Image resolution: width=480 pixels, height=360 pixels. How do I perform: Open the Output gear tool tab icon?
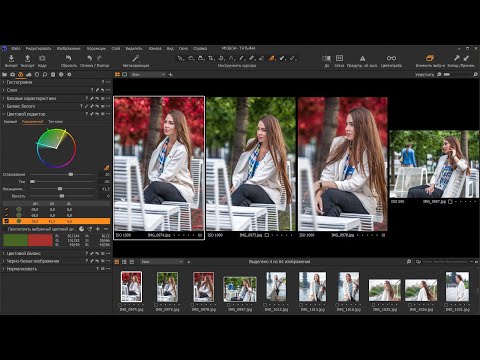pos(69,75)
